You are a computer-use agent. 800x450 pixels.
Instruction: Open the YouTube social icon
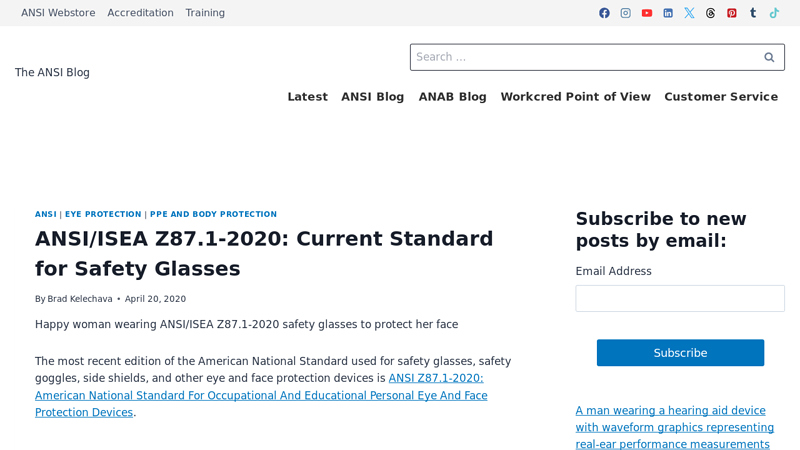click(647, 13)
